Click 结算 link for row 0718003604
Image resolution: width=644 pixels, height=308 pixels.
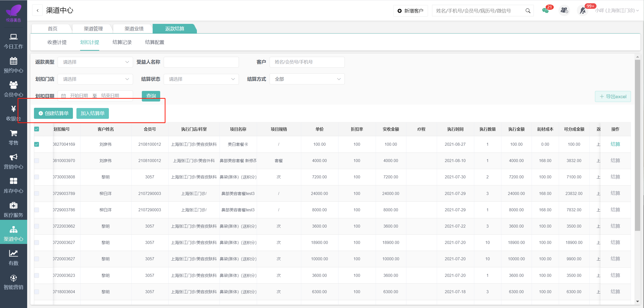pos(615,292)
